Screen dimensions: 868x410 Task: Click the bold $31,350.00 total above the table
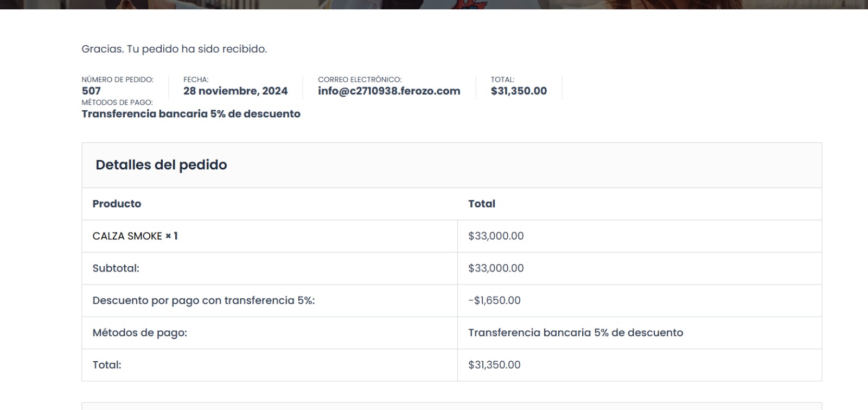tap(519, 91)
